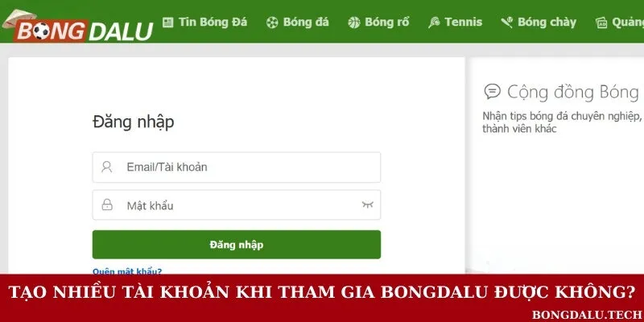The image size is (644, 322).
Task: Click the chat bubble icon beside Cộng đồng
Action: 492,91
